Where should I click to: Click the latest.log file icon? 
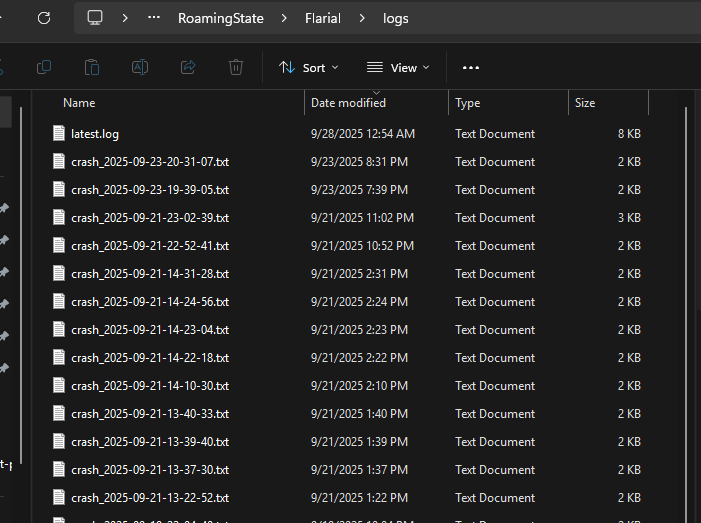[59, 133]
